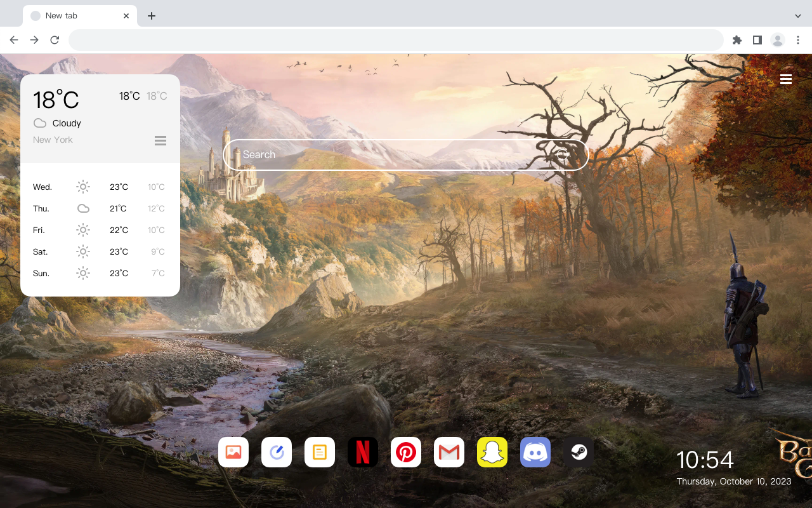Select the Sun. forecast row
Viewport: 812px width, 508px height.
(100, 273)
